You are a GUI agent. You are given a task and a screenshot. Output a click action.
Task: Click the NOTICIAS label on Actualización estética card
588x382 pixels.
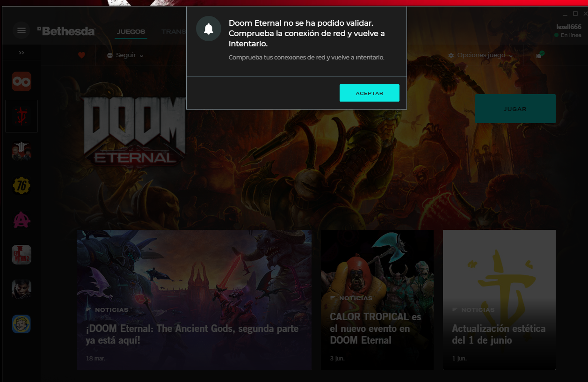tap(478, 310)
